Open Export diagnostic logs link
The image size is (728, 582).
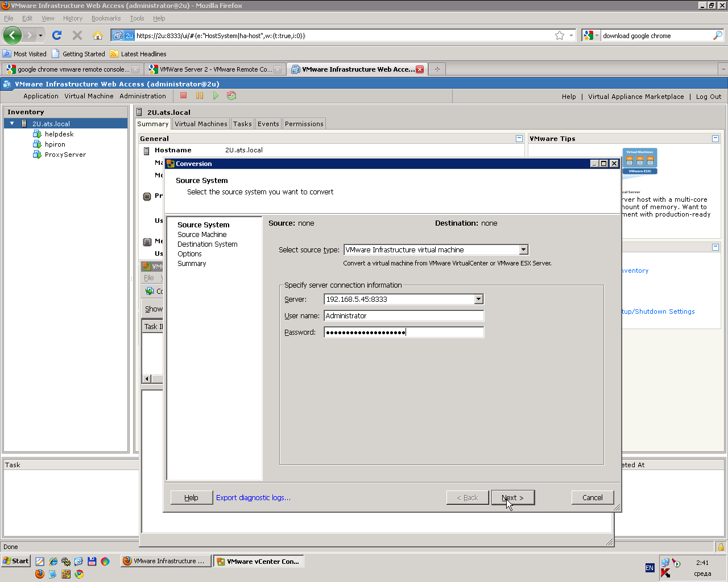click(253, 498)
